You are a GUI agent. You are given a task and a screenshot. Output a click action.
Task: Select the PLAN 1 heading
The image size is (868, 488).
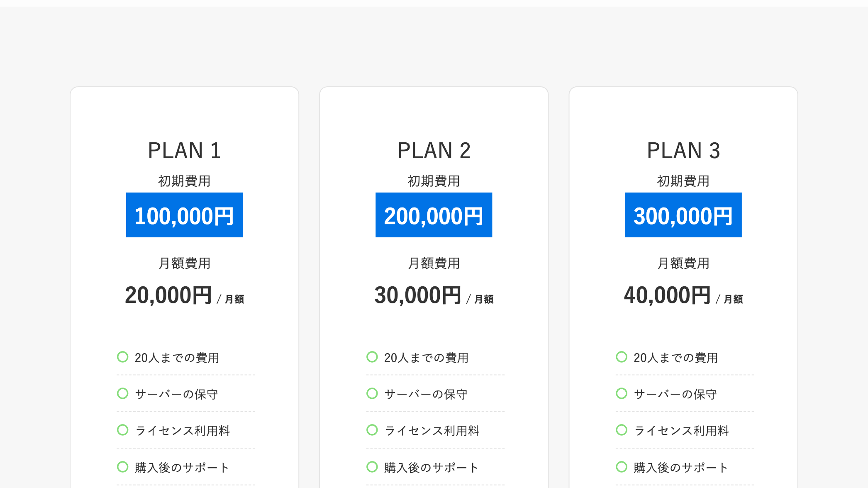point(184,150)
